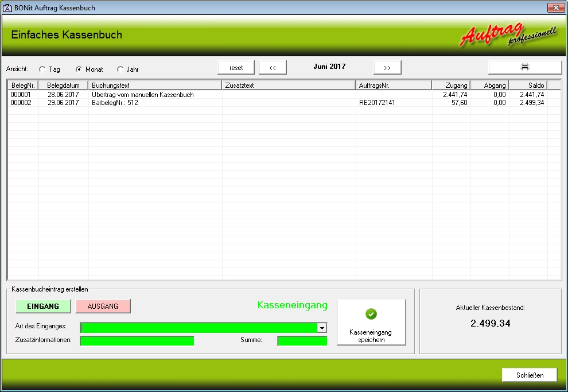Click the Zusatzinformationen input field

[137, 341]
